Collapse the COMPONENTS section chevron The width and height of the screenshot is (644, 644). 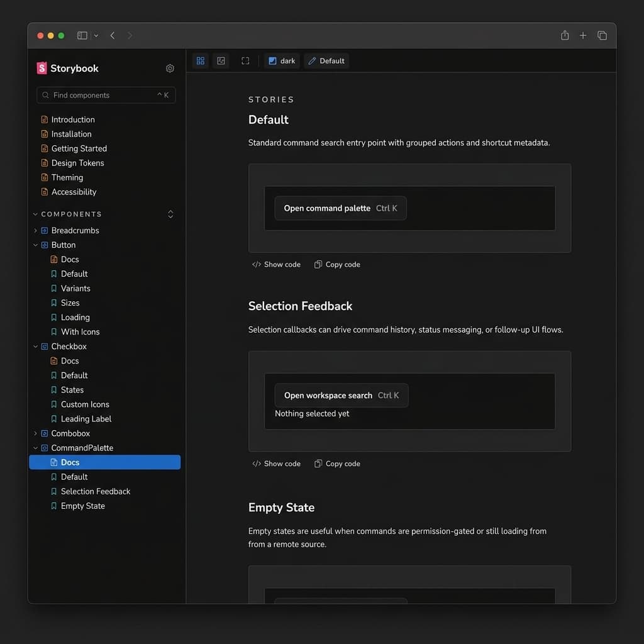(35, 214)
